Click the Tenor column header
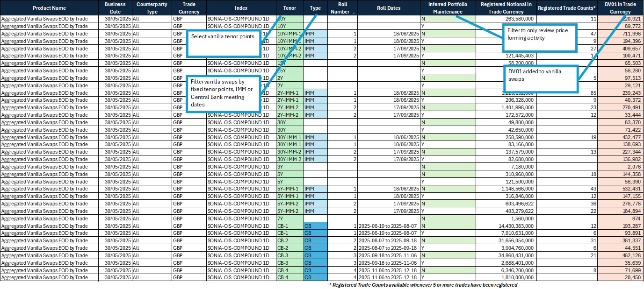This screenshot has height=289, width=644. (289, 7)
